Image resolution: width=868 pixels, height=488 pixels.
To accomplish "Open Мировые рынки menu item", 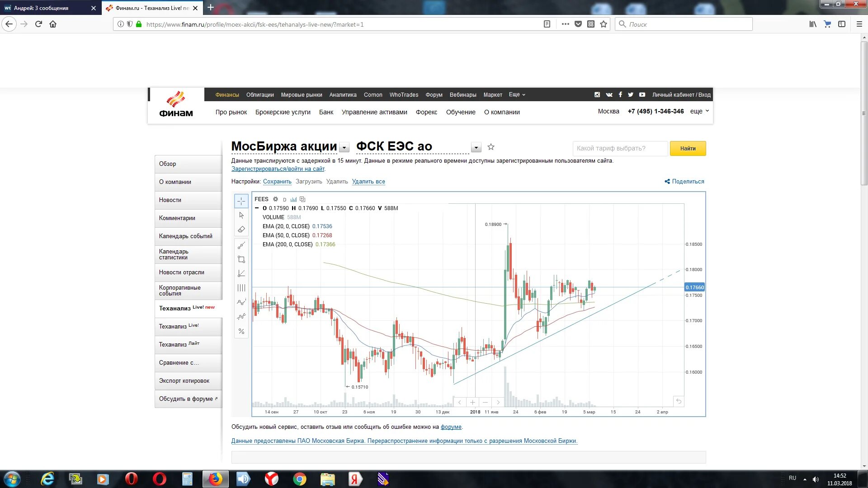I will click(302, 95).
